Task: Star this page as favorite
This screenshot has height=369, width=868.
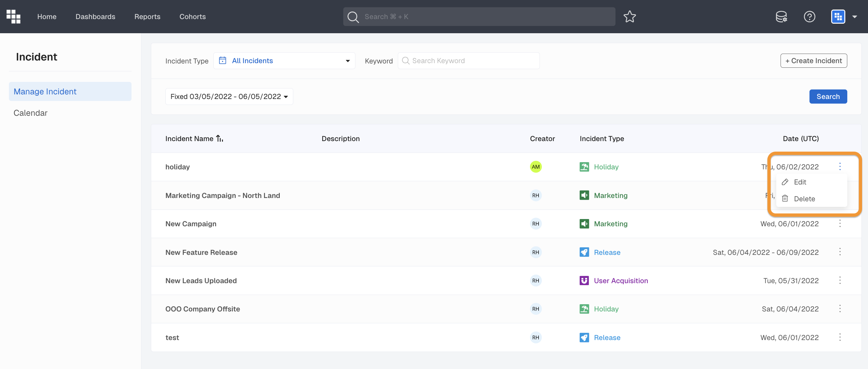Action: tap(629, 16)
